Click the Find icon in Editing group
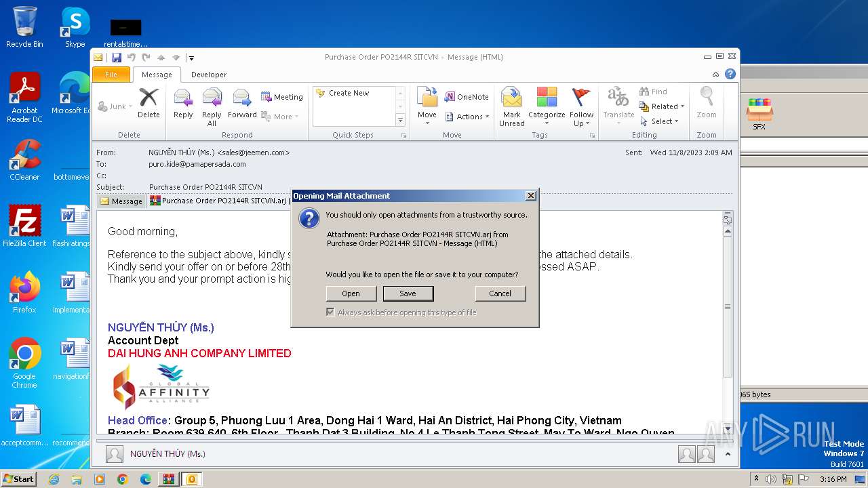The height and width of the screenshot is (488, 868). [653, 91]
